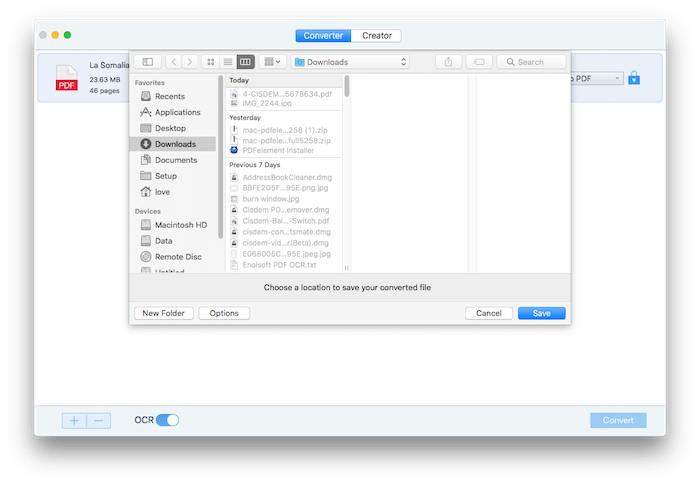Select BBFE2D5F...95E.png.jpg file
Image resolution: width=700 pixels, height=485 pixels.
(284, 188)
